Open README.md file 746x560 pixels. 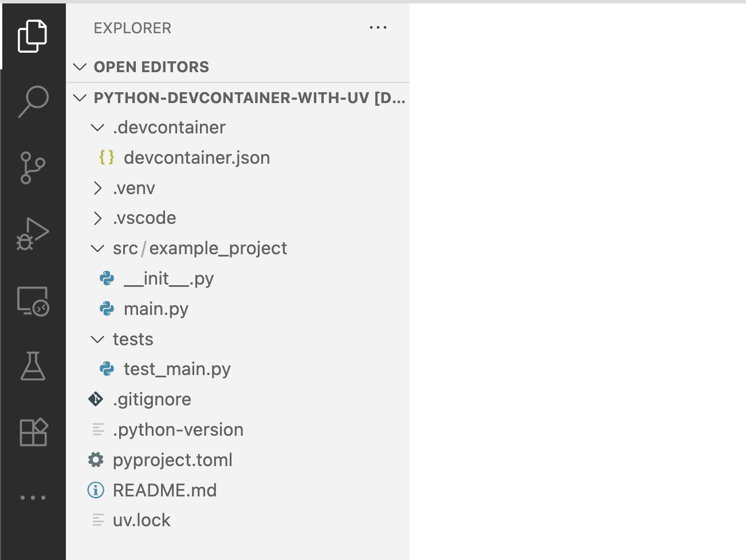164,491
